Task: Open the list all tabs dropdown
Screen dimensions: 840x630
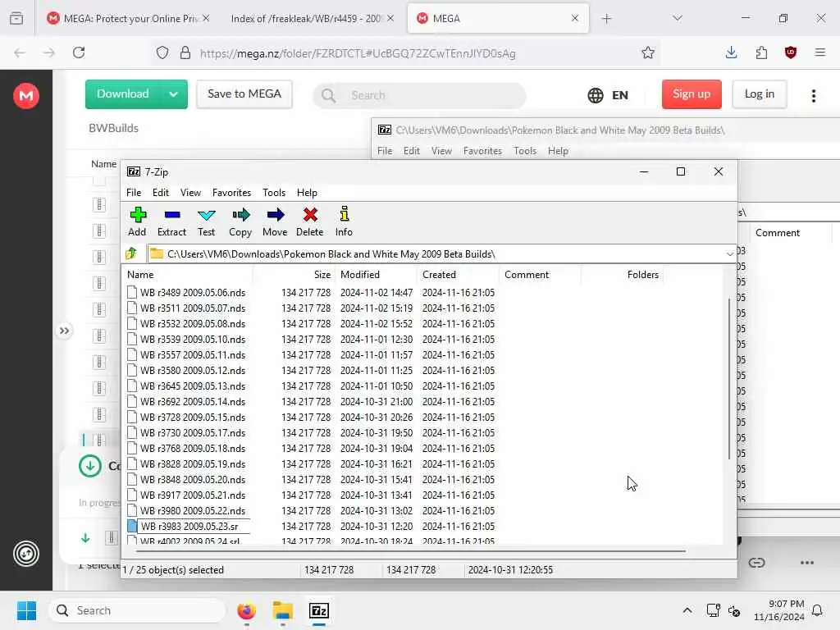Action: tap(678, 18)
